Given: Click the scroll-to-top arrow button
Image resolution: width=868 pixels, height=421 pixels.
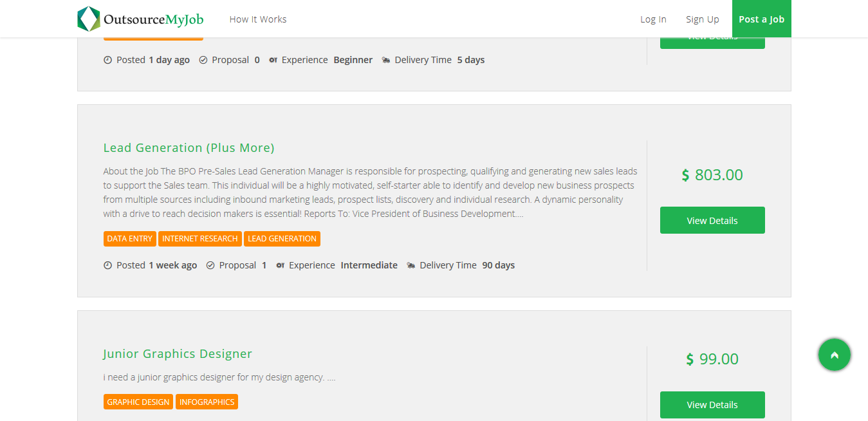Looking at the screenshot, I should (834, 355).
